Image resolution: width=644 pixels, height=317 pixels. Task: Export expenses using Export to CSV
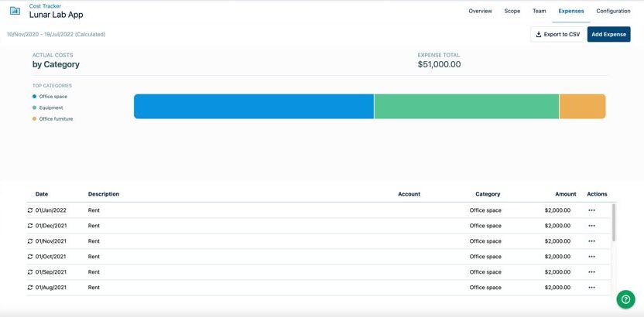pyautogui.click(x=557, y=34)
